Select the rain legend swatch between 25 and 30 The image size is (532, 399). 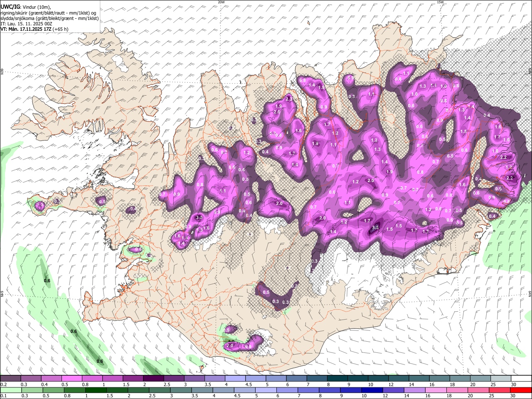(x=499, y=390)
